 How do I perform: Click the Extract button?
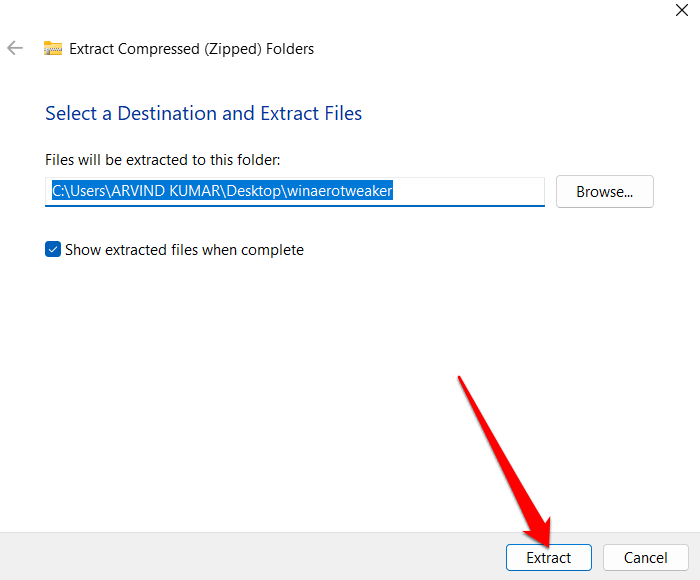click(x=549, y=557)
